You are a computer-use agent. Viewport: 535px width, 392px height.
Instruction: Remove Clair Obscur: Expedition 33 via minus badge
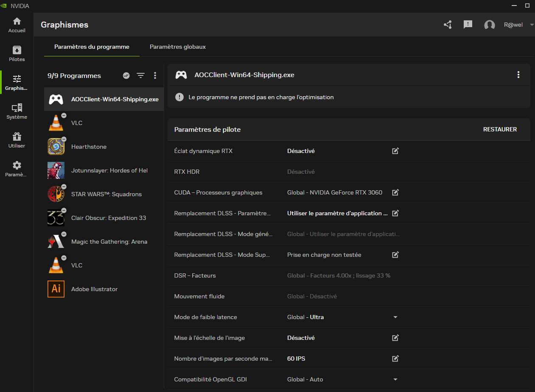click(64, 210)
